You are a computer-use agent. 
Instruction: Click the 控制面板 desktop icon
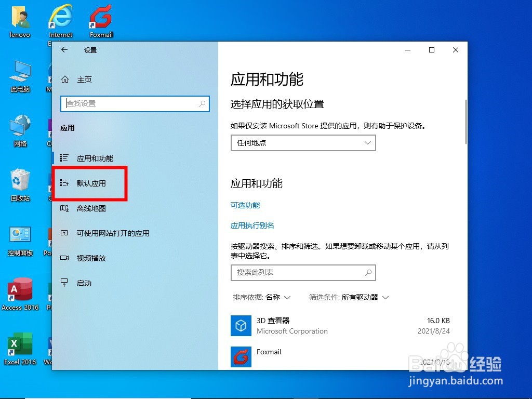point(20,241)
